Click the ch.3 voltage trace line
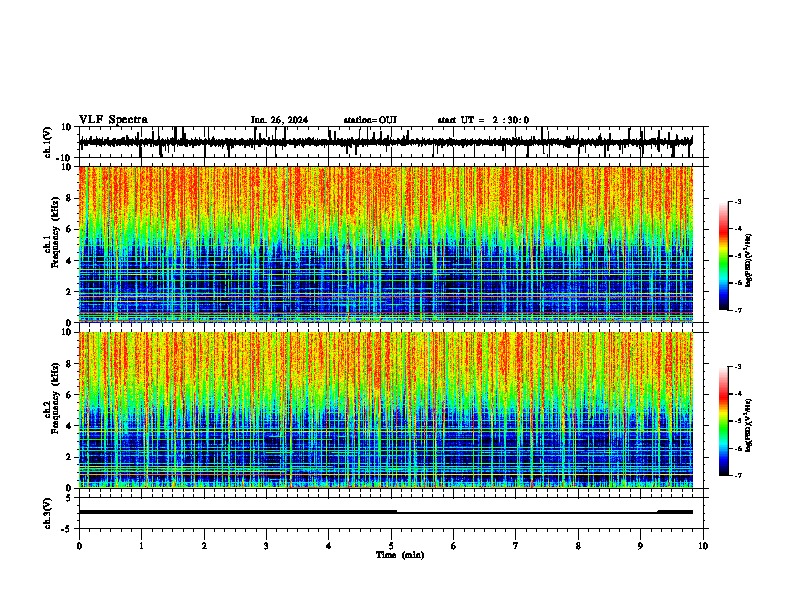 pyautogui.click(x=385, y=512)
